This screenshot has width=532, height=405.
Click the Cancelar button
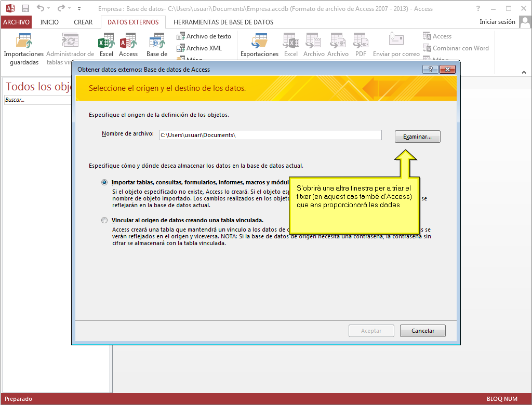coord(423,331)
